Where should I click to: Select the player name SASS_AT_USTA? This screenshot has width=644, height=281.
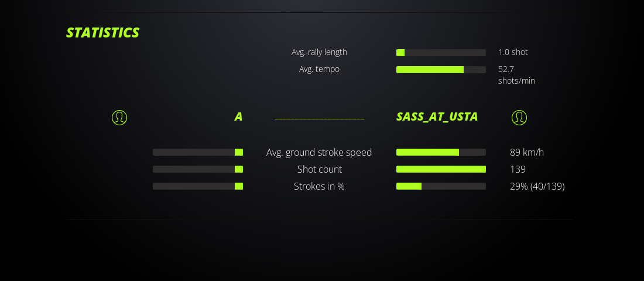pyautogui.click(x=437, y=116)
